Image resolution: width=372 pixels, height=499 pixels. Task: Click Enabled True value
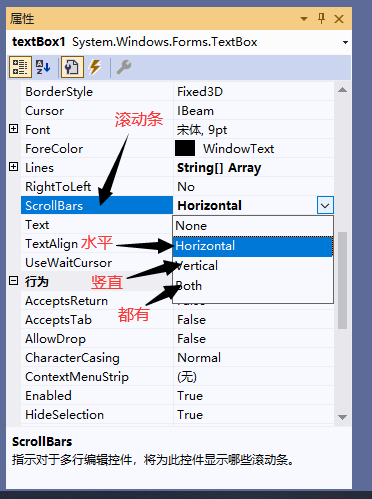pyautogui.click(x=190, y=396)
